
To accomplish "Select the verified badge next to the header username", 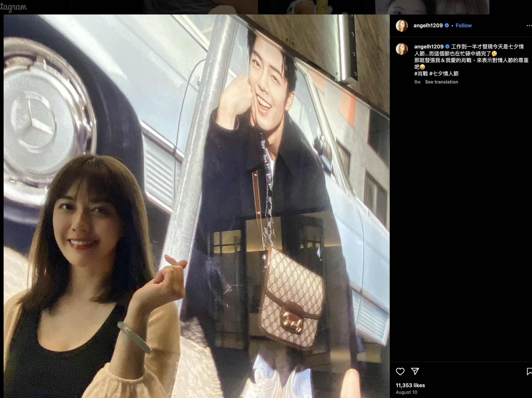I will click(x=447, y=25).
